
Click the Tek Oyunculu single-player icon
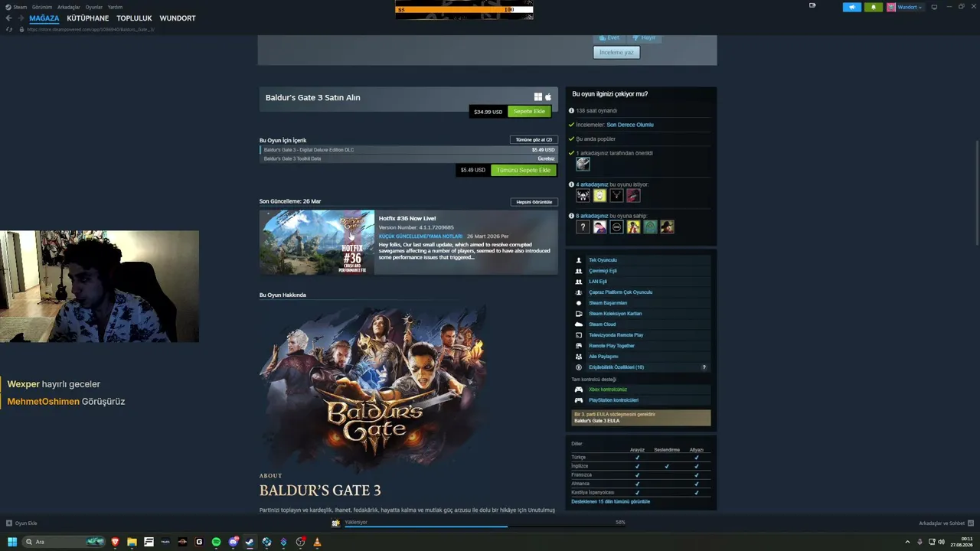[x=579, y=260]
